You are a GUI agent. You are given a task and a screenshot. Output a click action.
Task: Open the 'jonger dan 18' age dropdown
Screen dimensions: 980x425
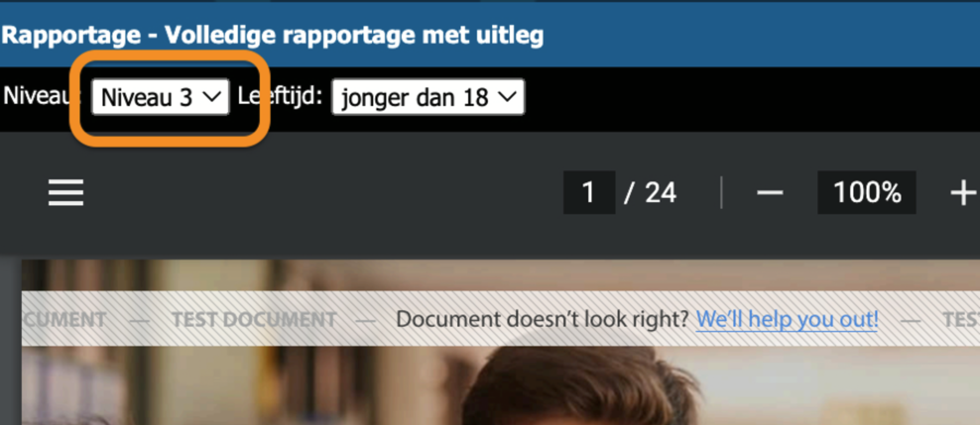click(428, 97)
